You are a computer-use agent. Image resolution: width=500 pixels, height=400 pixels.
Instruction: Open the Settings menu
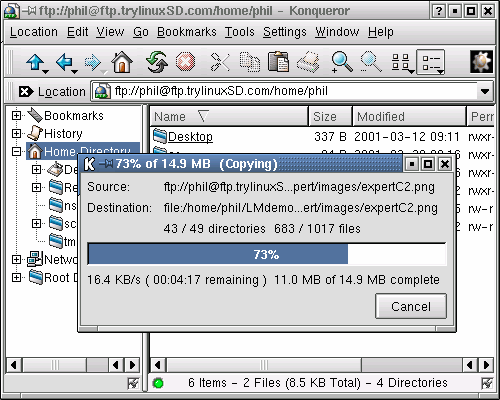(x=285, y=32)
